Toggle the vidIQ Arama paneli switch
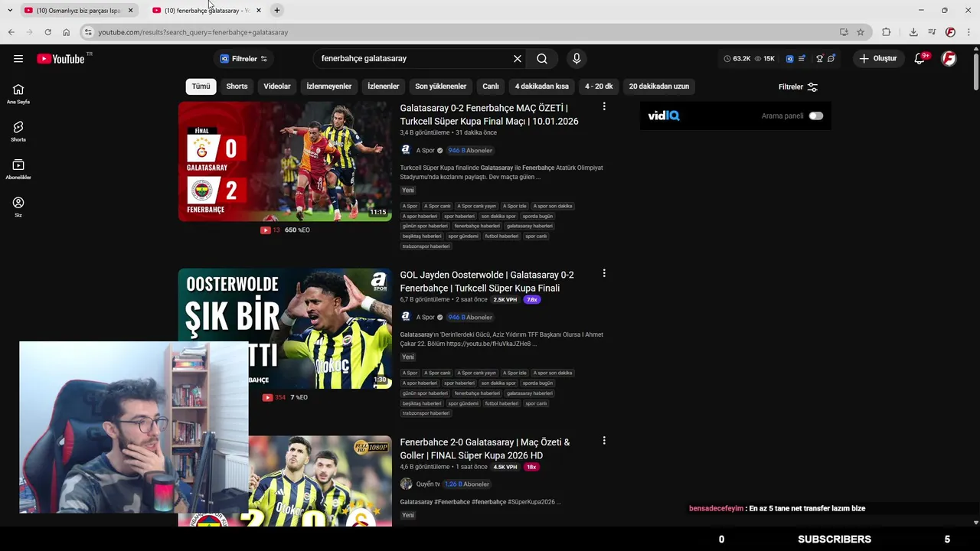The image size is (980, 551). point(816,116)
